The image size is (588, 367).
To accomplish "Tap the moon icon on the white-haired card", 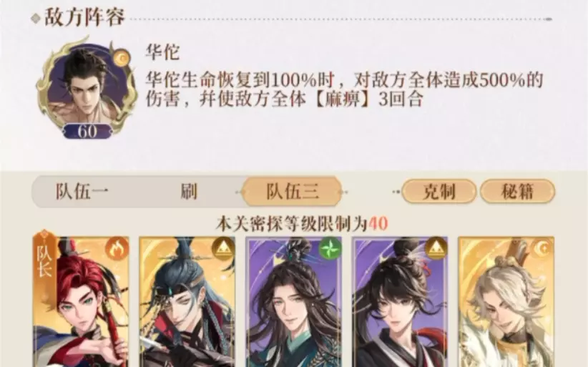I will point(543,248).
